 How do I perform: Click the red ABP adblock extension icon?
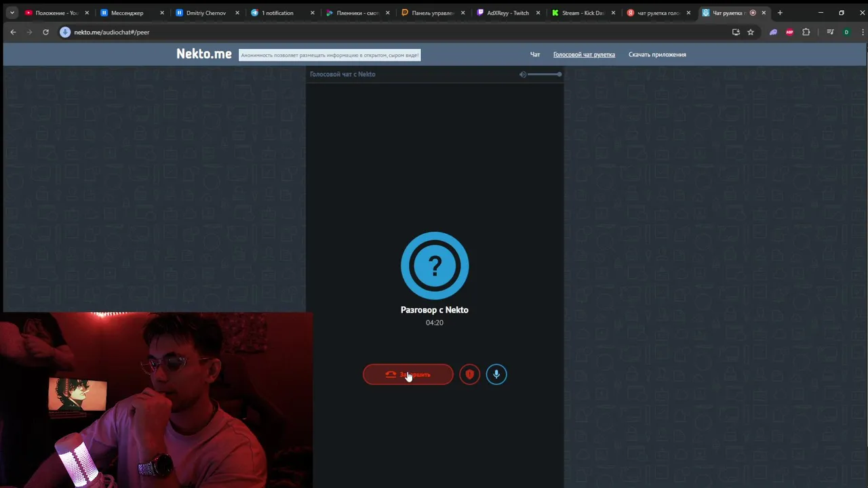789,32
